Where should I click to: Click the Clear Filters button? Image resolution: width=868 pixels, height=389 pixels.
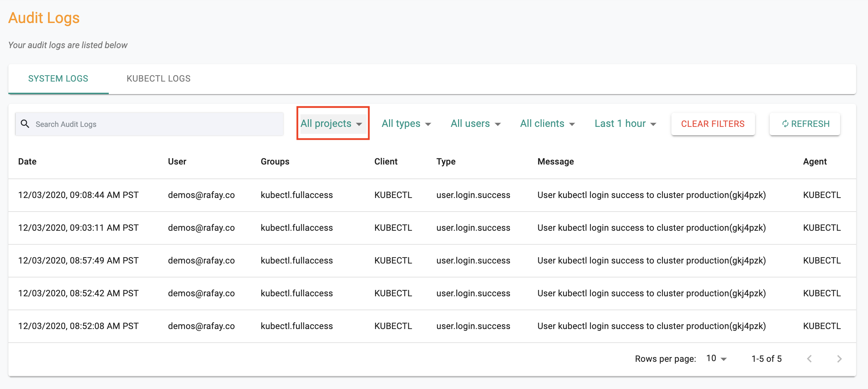pos(713,124)
